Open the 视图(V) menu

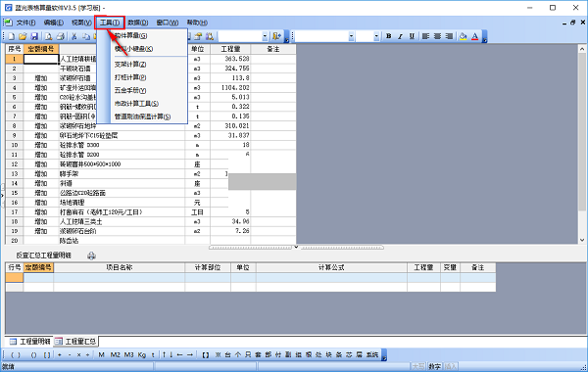coord(81,23)
